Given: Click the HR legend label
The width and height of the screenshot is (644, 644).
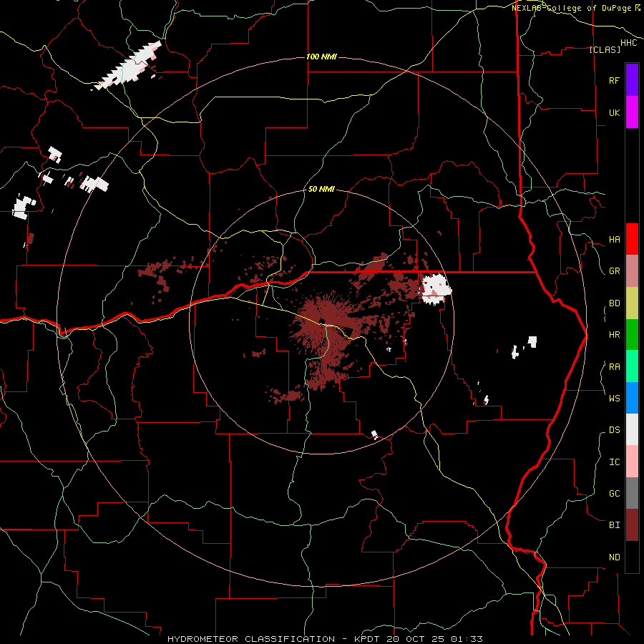Looking at the screenshot, I should (x=614, y=335).
